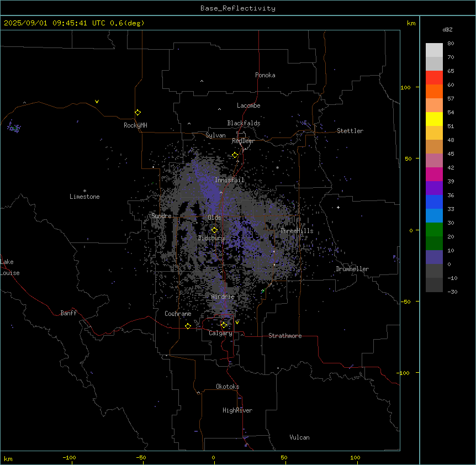Click the white plus marker north of Drumheller
Image resolution: width=476 pixels, height=465 pixels.
pos(338,207)
